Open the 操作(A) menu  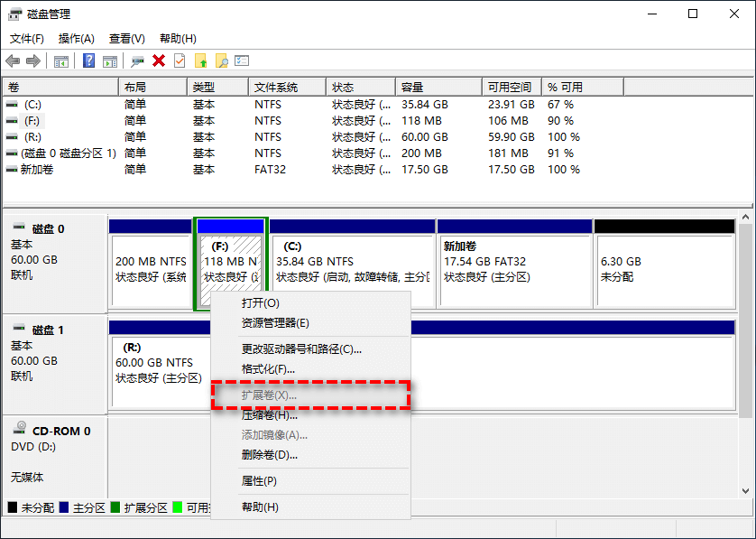[76, 39]
